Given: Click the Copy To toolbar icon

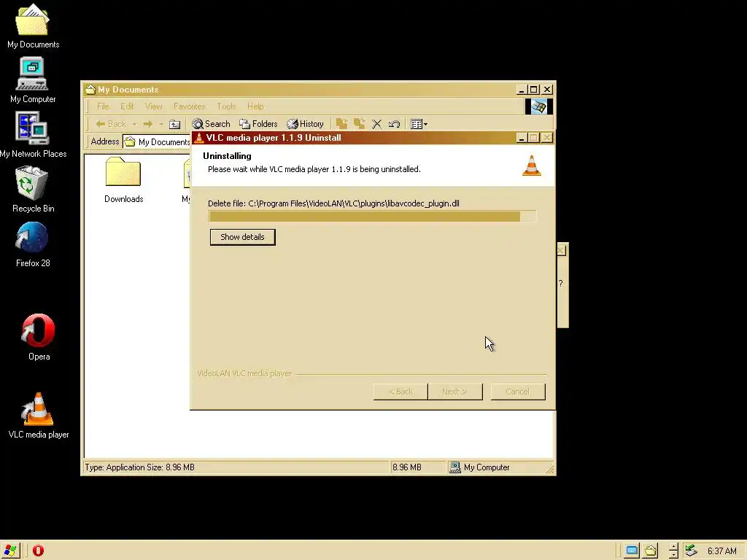Looking at the screenshot, I should point(359,124).
